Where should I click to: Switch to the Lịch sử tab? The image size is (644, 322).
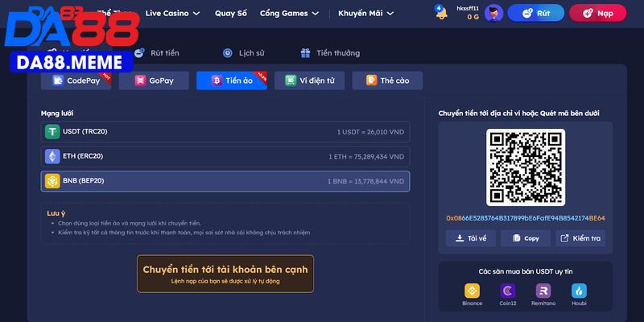tap(244, 53)
